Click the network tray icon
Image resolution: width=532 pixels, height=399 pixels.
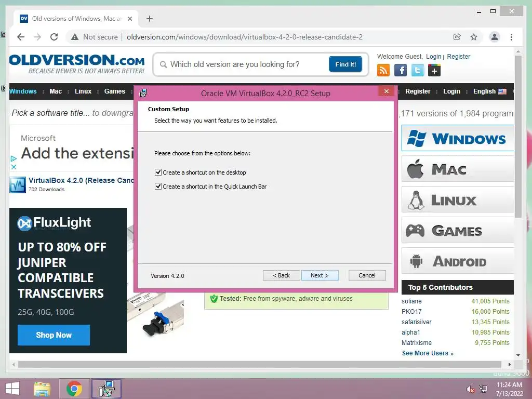coord(483,389)
